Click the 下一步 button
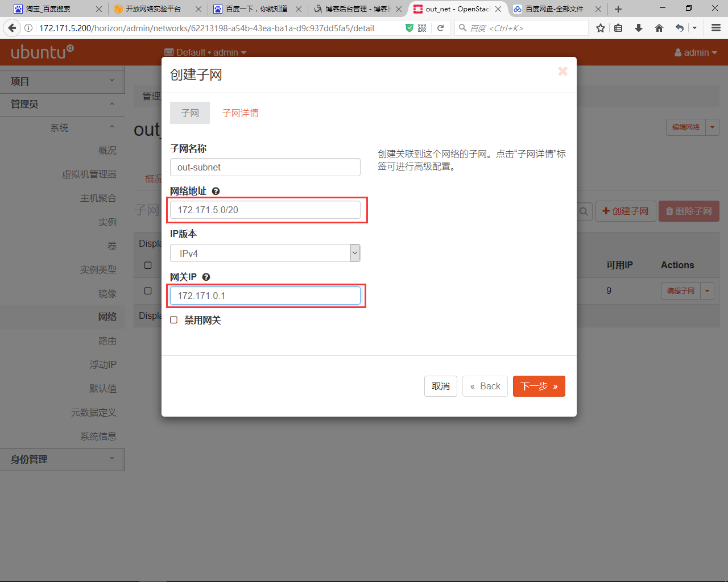 tap(539, 386)
